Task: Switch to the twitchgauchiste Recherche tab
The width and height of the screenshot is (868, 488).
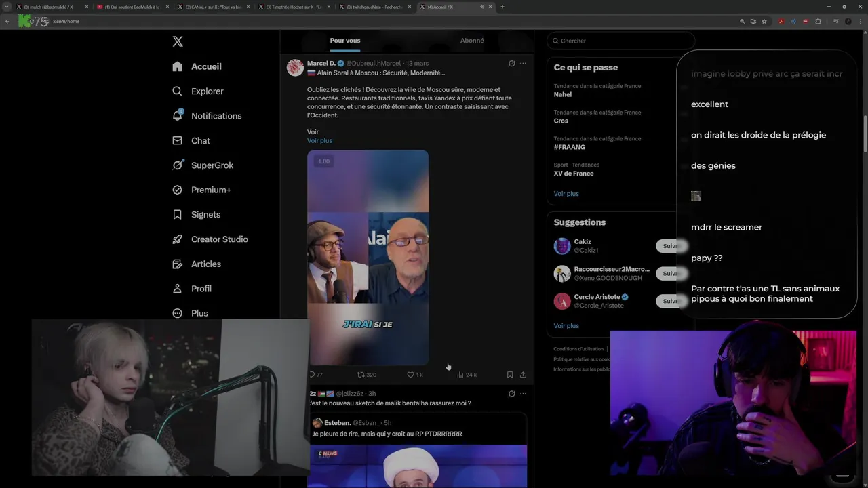Action: [375, 7]
